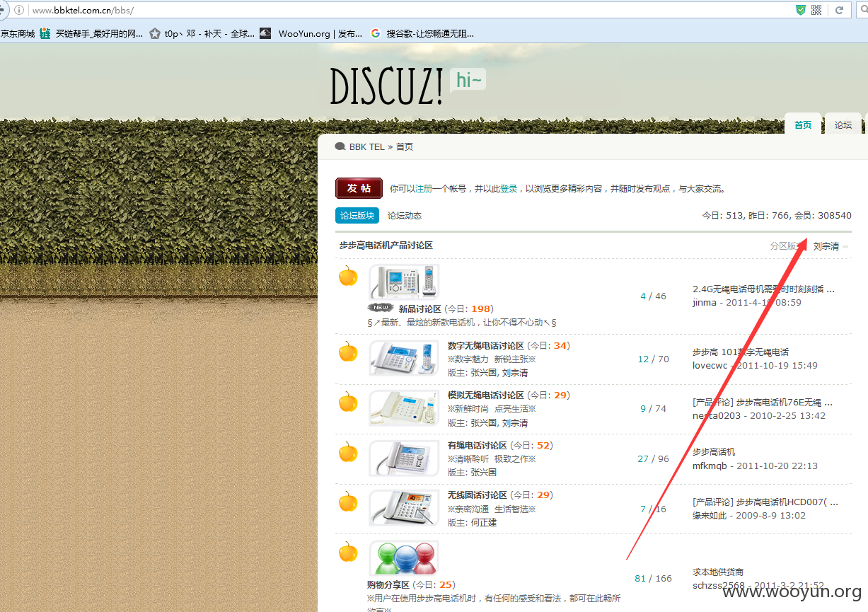The image size is (868, 612).
Task: Click the 注册 link
Action: click(424, 189)
